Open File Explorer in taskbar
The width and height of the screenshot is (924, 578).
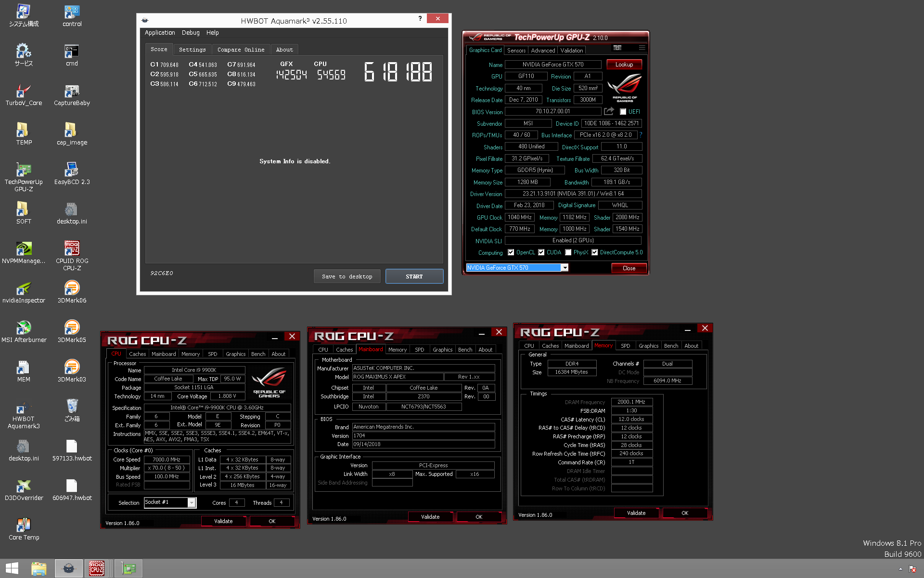click(x=39, y=568)
